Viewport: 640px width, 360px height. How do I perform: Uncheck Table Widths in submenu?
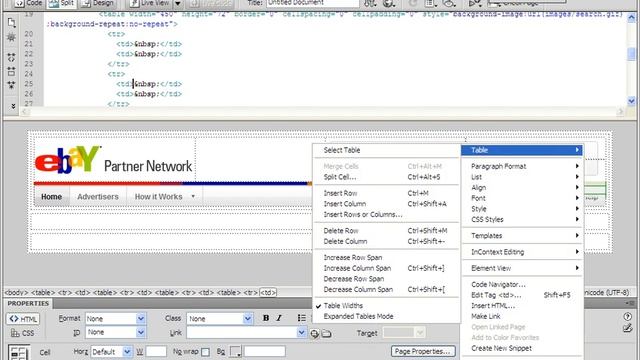343,306
